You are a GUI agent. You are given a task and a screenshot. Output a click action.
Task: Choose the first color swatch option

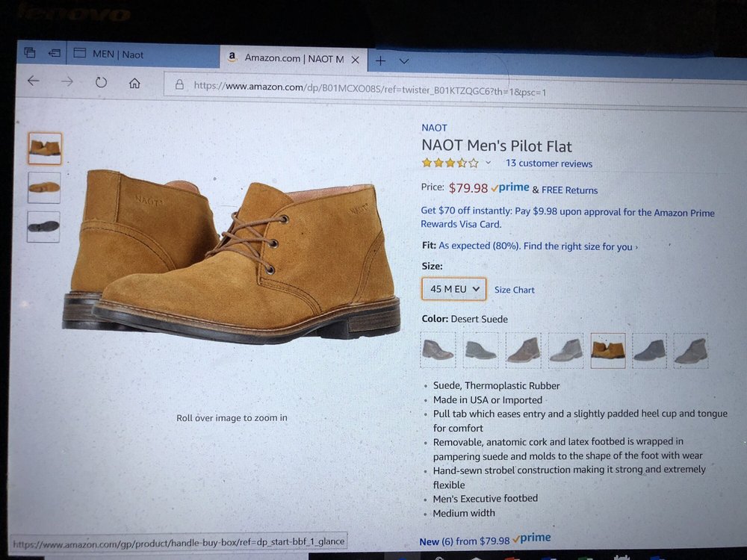[438, 349]
